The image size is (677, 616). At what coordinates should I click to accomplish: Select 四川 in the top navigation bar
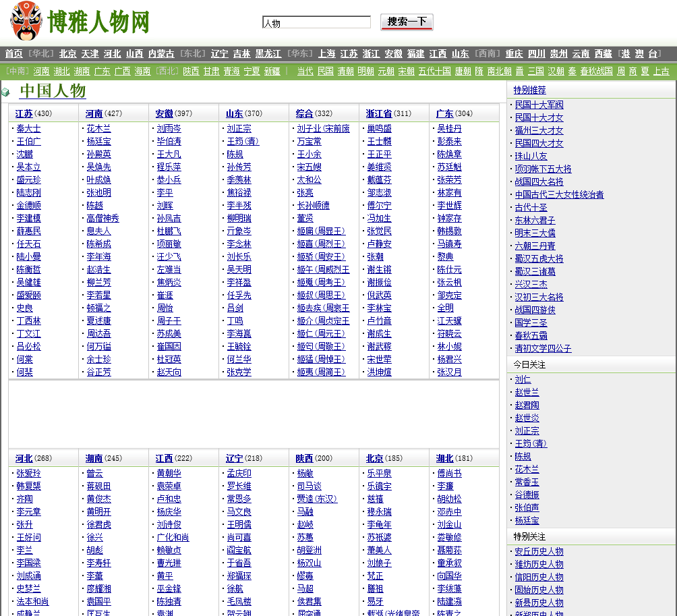click(x=537, y=53)
